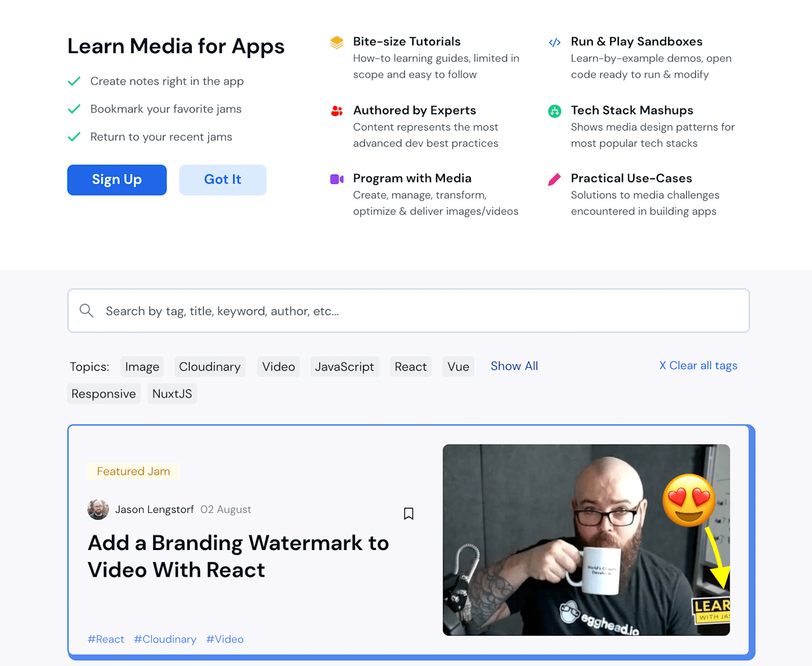The height and width of the screenshot is (666, 812).
Task: Click the Program with Media heading
Action: [412, 178]
